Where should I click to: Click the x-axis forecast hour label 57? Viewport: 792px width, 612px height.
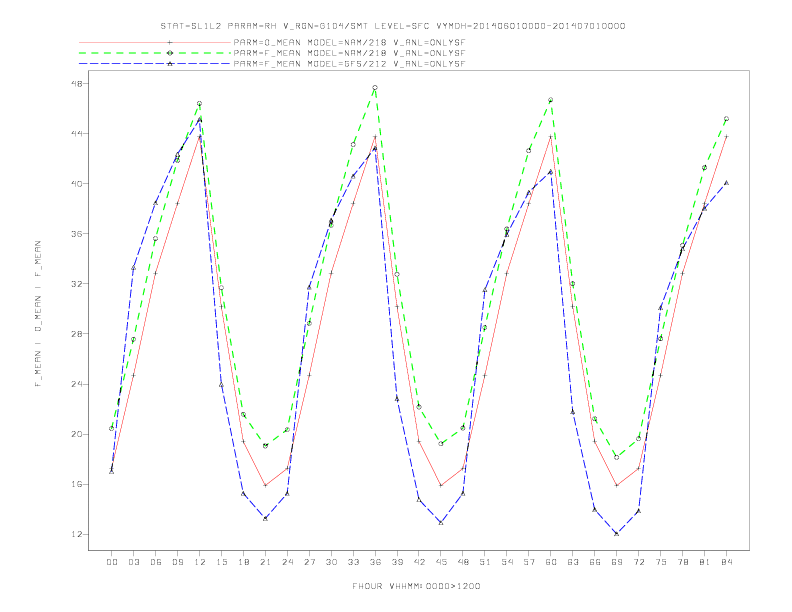tap(529, 562)
